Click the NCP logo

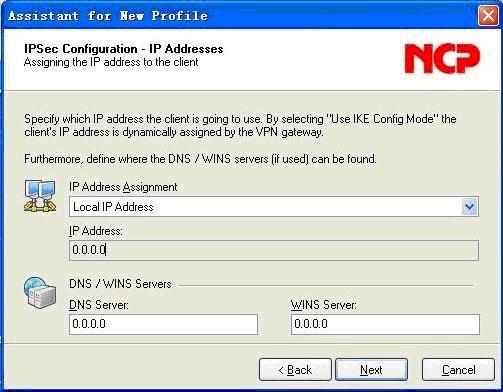442,59
